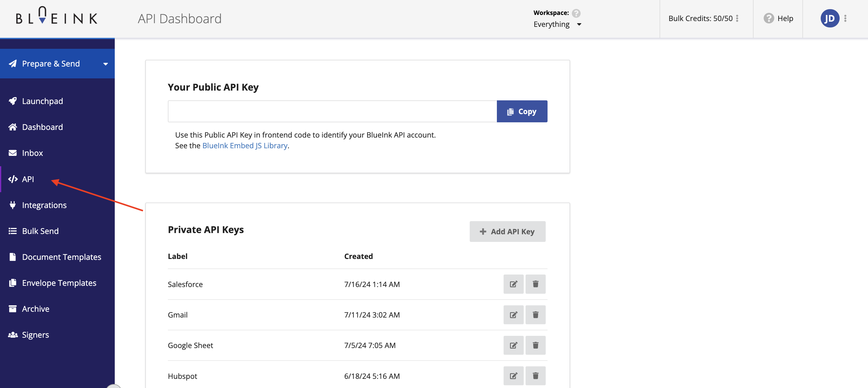Screen dimensions: 868x388
Task: Click the Archive box icon
Action: 13,309
